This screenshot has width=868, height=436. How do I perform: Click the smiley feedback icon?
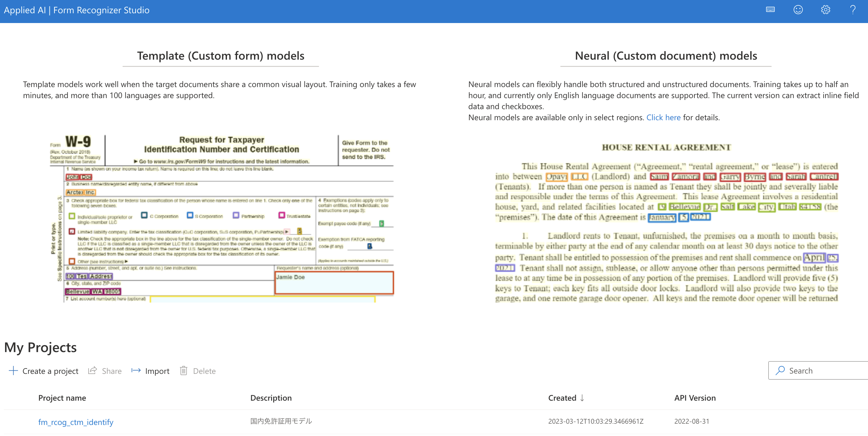pyautogui.click(x=798, y=10)
